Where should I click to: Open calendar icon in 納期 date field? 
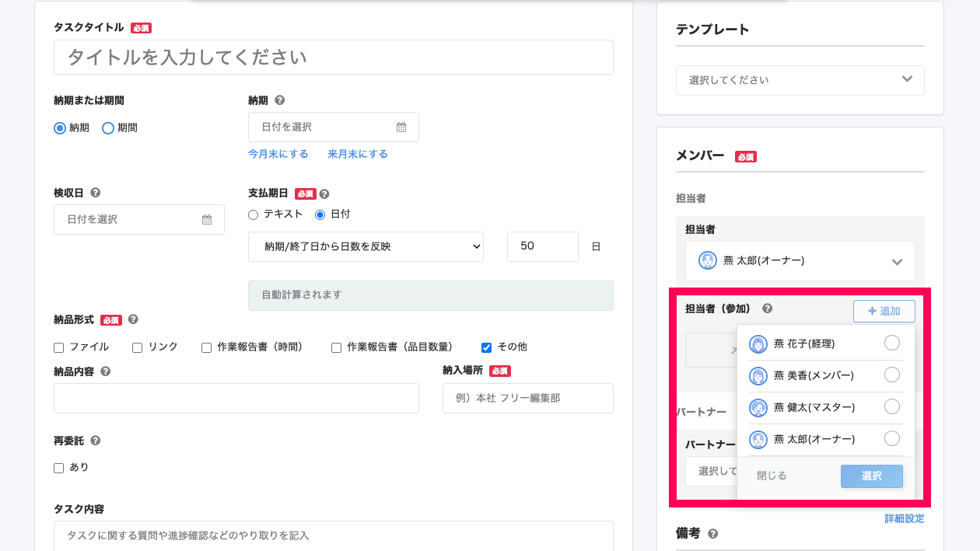coord(401,127)
